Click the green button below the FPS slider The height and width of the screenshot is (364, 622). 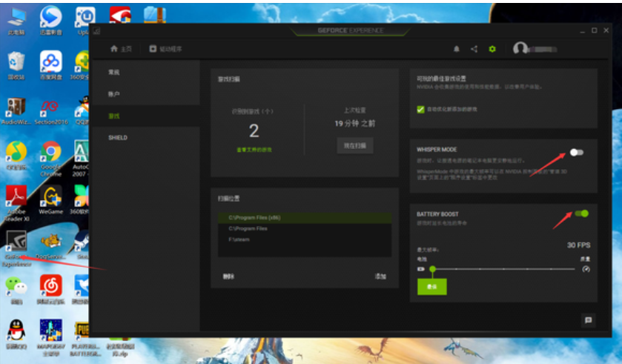(x=432, y=286)
